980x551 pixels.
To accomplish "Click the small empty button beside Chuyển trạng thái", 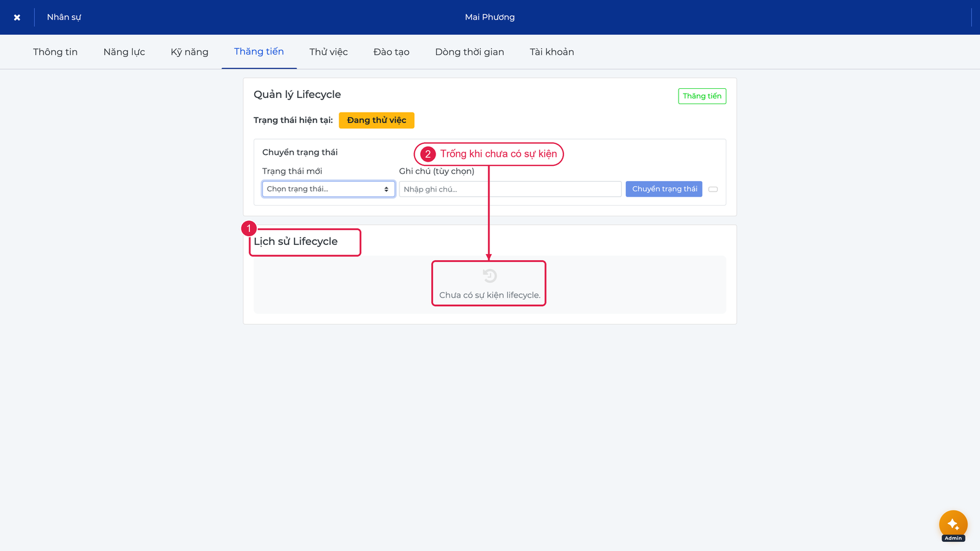I will [x=713, y=189].
